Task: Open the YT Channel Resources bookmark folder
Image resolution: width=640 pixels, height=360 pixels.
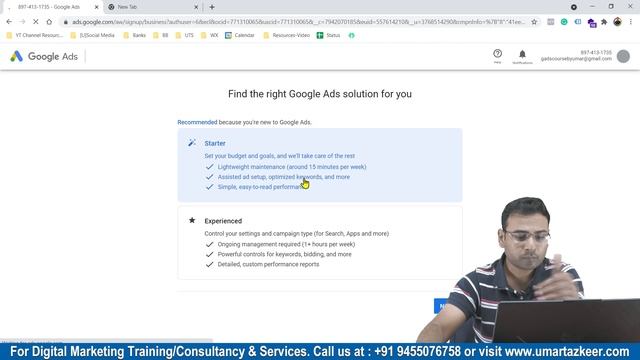Action: point(35,36)
